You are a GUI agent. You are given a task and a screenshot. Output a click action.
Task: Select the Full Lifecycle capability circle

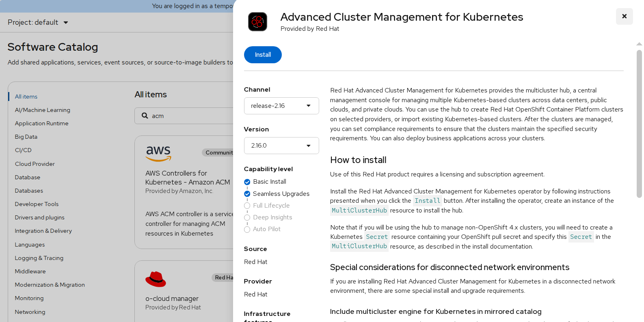[247, 206]
